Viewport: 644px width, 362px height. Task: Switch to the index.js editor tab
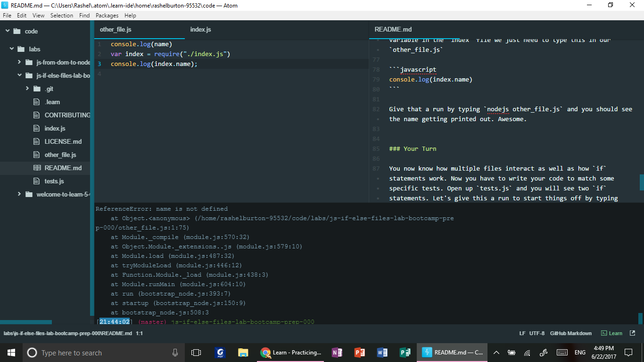[201, 29]
